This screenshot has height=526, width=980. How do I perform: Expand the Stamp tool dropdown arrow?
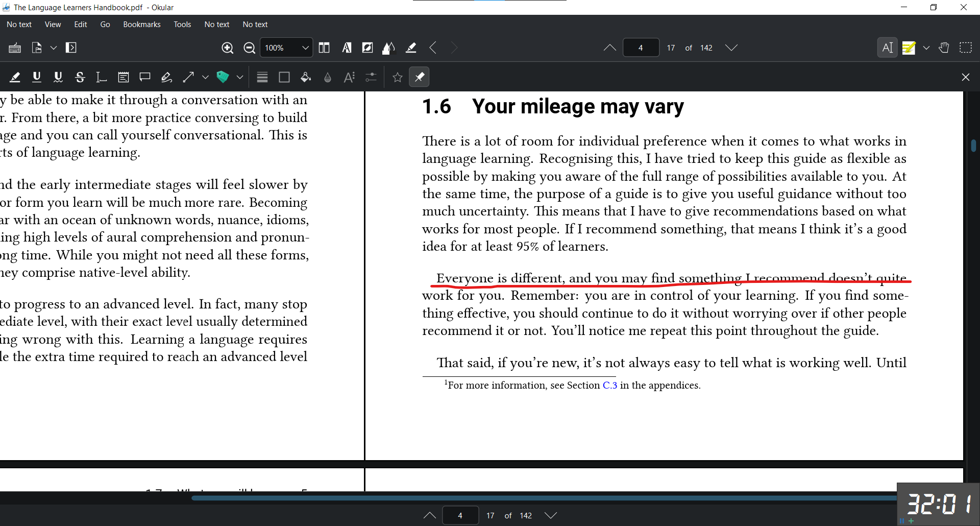(239, 77)
